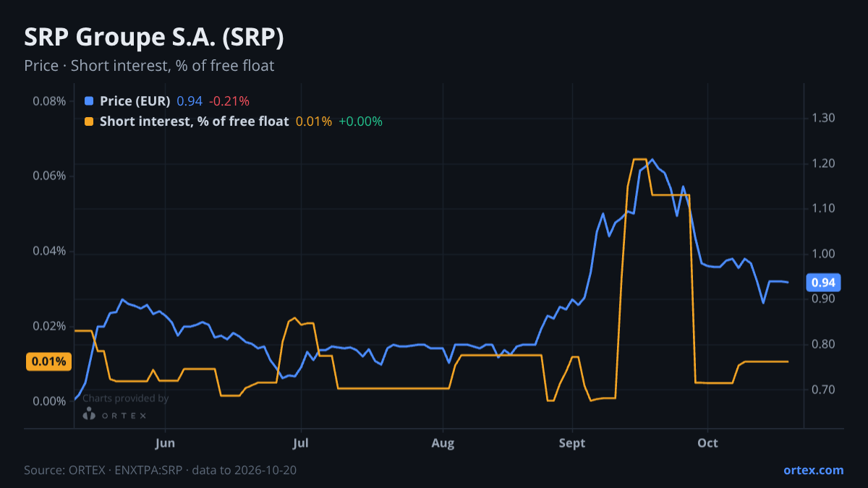
Task: Click the 0.06% left axis label
Action: point(49,176)
